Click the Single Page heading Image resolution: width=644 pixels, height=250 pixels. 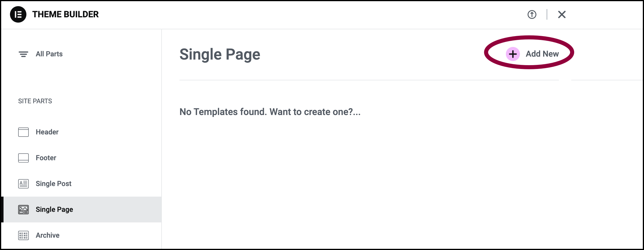pyautogui.click(x=220, y=55)
